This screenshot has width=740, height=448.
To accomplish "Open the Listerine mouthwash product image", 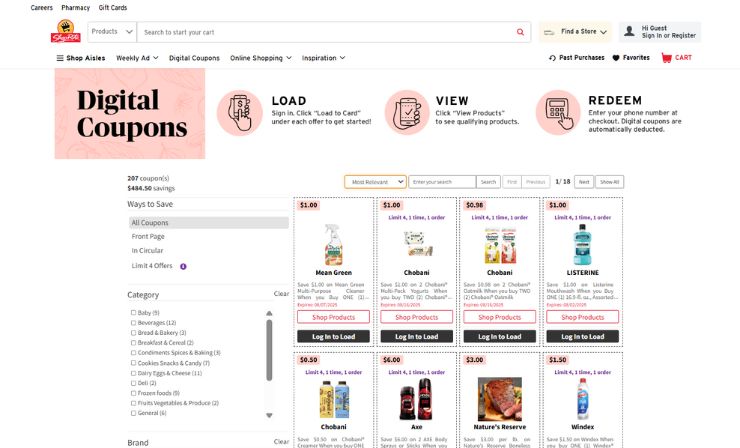I will 582,245.
